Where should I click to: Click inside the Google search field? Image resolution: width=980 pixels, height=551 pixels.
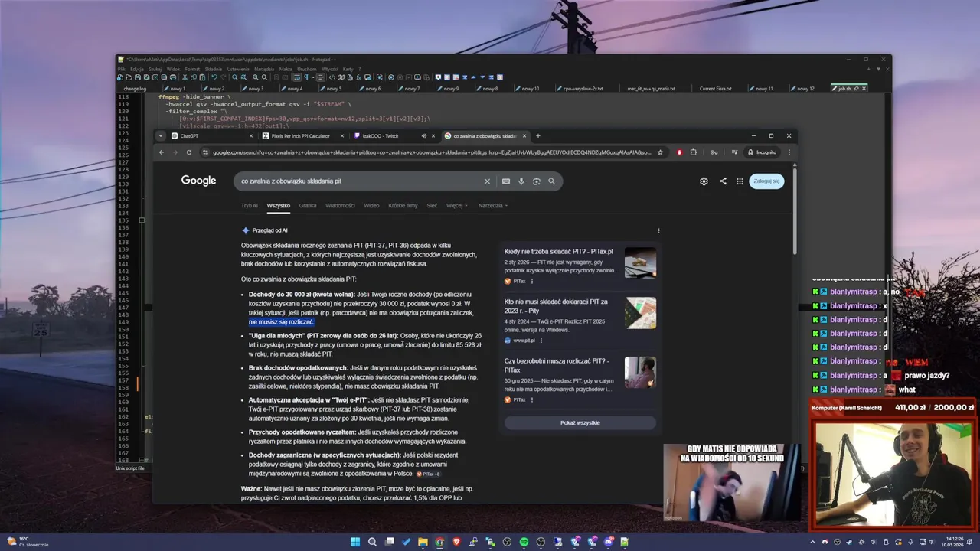pos(360,181)
